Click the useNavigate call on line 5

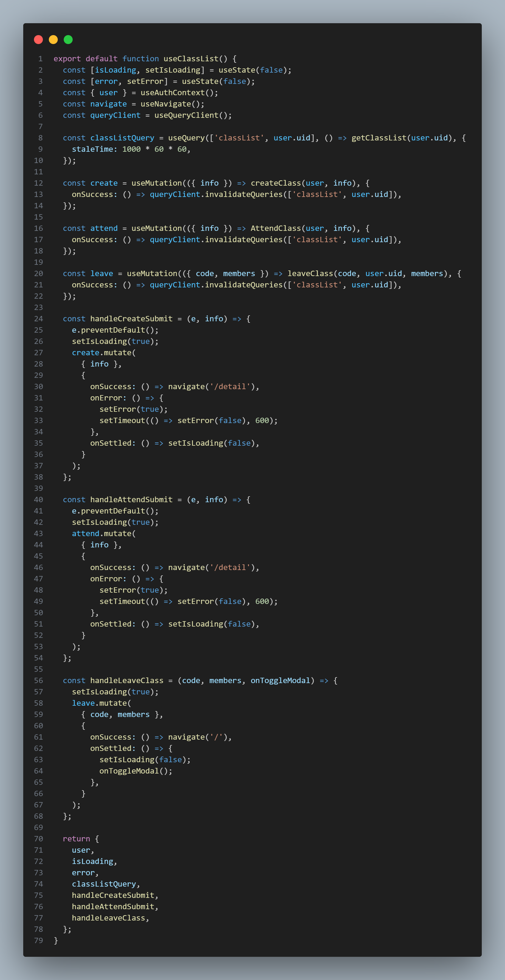166,104
